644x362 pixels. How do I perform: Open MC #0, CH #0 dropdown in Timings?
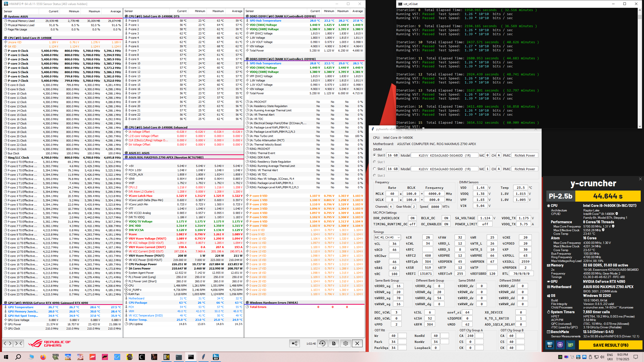[387, 238]
